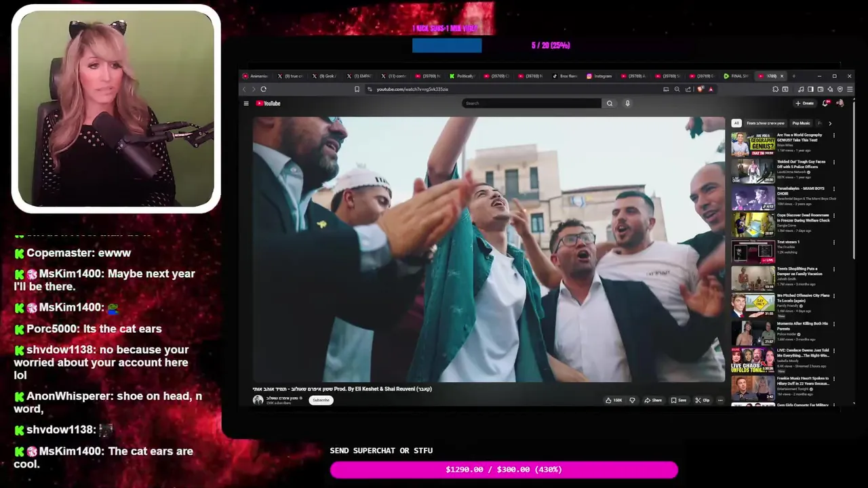Screen dimensions: 868x488
Task: Click the Brave shields icon in address bar
Action: [x=701, y=89]
